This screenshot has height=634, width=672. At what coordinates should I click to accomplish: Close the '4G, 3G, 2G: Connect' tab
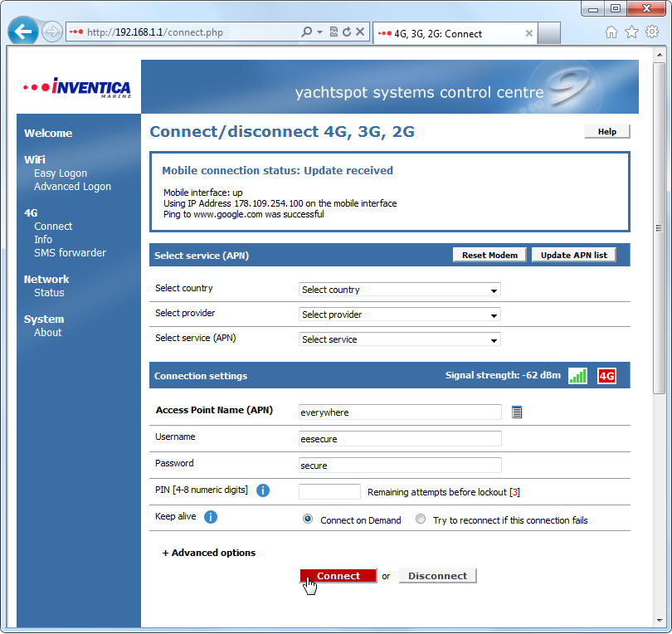[x=529, y=33]
